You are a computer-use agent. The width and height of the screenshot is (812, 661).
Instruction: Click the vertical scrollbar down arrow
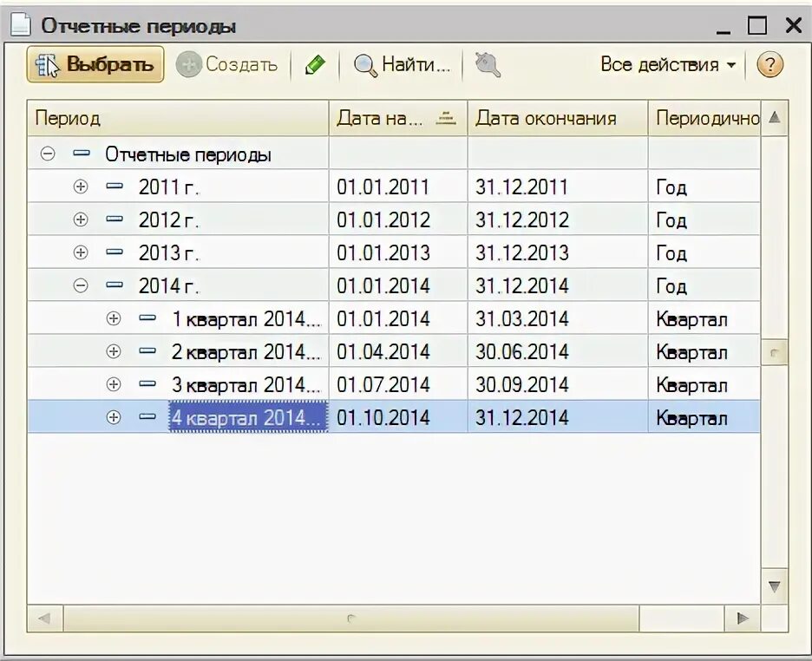pos(774,586)
